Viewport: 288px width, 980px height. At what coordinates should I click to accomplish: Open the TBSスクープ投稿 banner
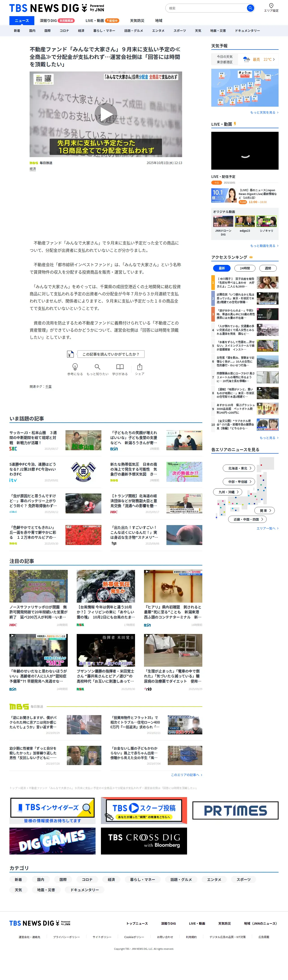pyautogui.click(x=144, y=811)
